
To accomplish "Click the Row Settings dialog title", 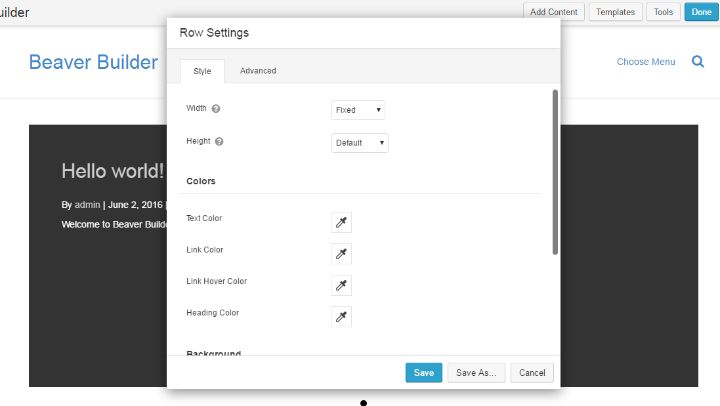I will [x=214, y=33].
